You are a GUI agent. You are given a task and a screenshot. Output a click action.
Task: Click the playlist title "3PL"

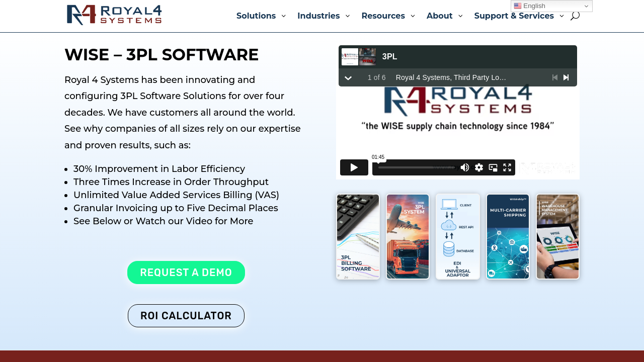pos(390,57)
